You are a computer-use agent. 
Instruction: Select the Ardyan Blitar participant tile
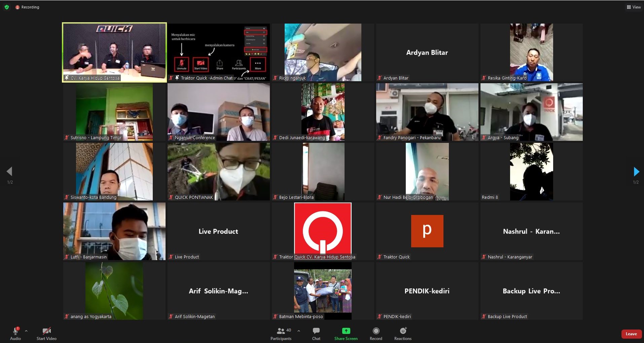427,52
